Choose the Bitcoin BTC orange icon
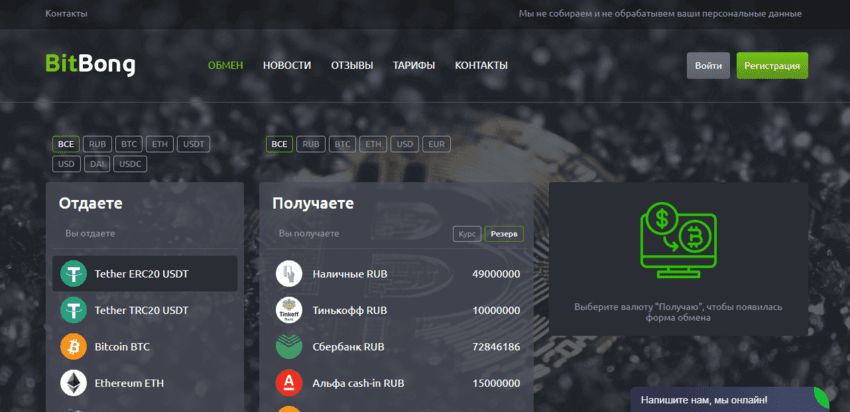This screenshot has width=850, height=412. click(73, 346)
